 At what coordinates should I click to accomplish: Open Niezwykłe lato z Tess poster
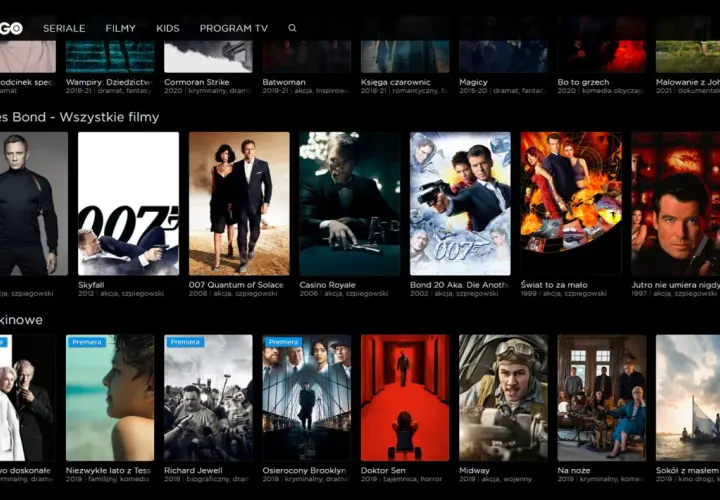[x=110, y=398]
